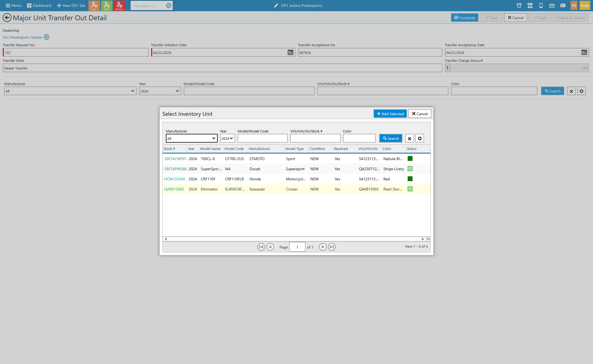Open stock link HON123456
The image size is (593, 364).
[x=175, y=179]
